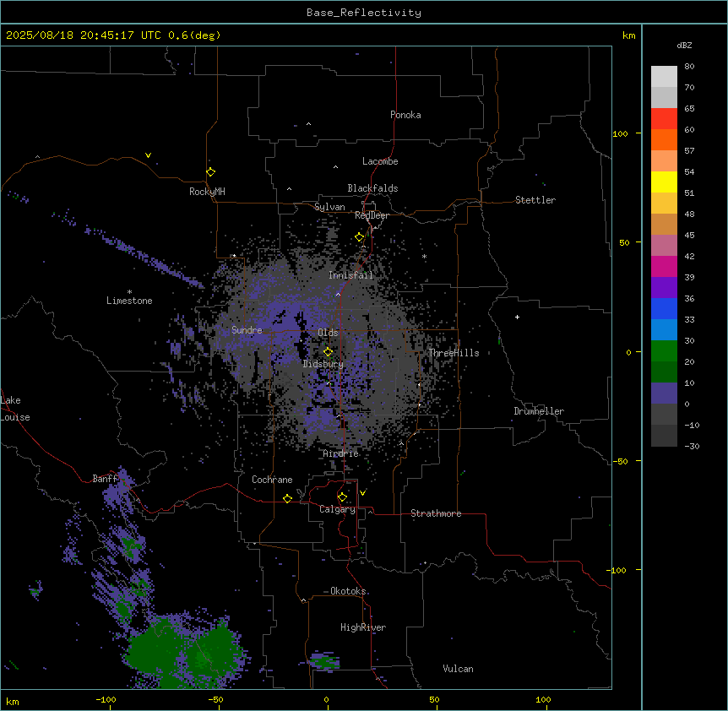This screenshot has height=711, width=728.
Task: Click the small echo patch west of HighRiver
Action: (x=325, y=660)
